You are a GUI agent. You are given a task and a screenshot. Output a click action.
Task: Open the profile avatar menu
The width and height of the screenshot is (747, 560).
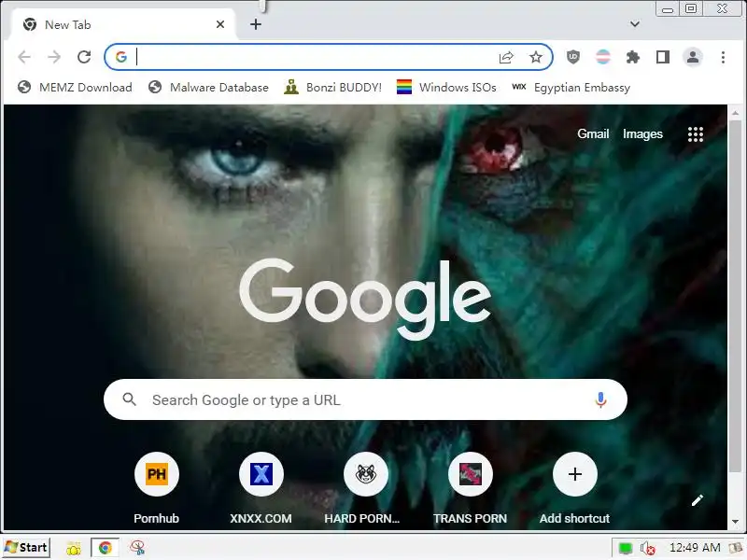[693, 57]
